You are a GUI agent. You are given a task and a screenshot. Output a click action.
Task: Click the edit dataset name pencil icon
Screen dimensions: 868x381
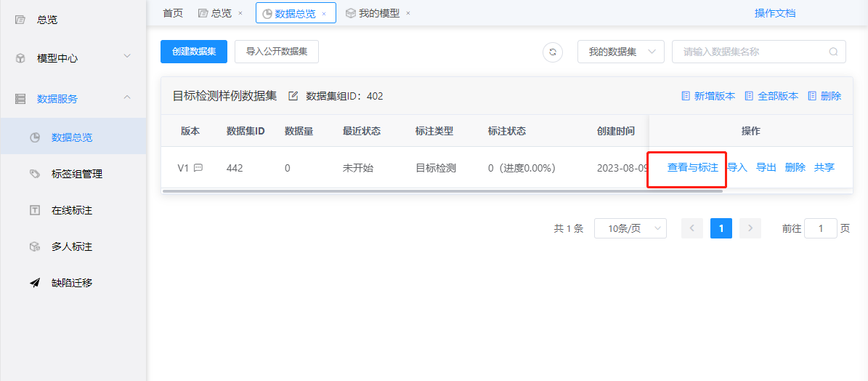click(293, 96)
